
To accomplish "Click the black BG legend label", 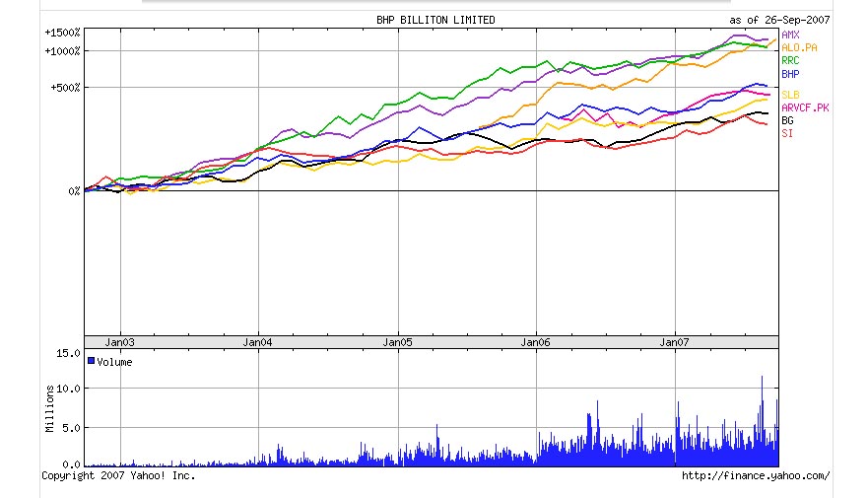I will (787, 120).
